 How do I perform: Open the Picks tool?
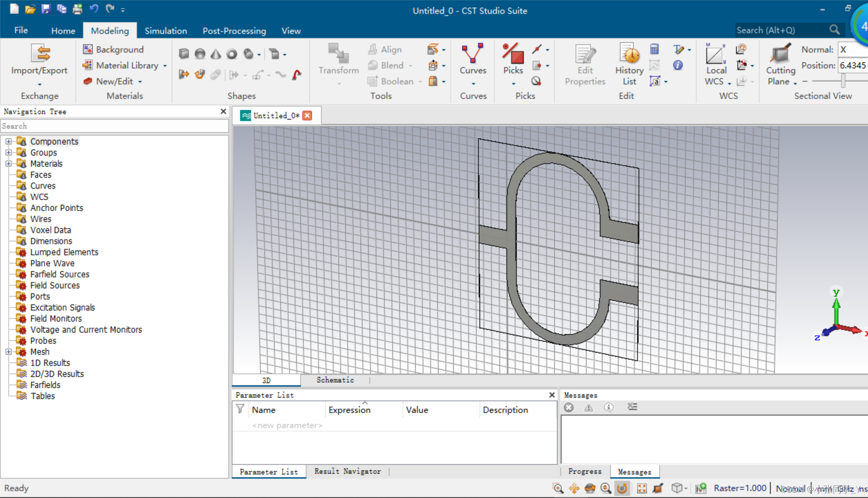(x=513, y=64)
